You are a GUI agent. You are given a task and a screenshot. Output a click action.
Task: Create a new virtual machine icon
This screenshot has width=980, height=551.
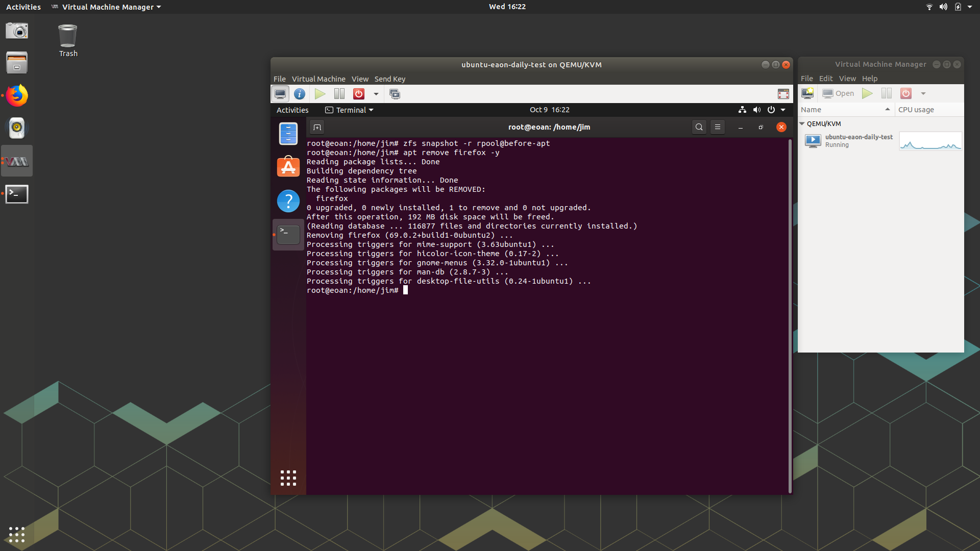tap(807, 93)
